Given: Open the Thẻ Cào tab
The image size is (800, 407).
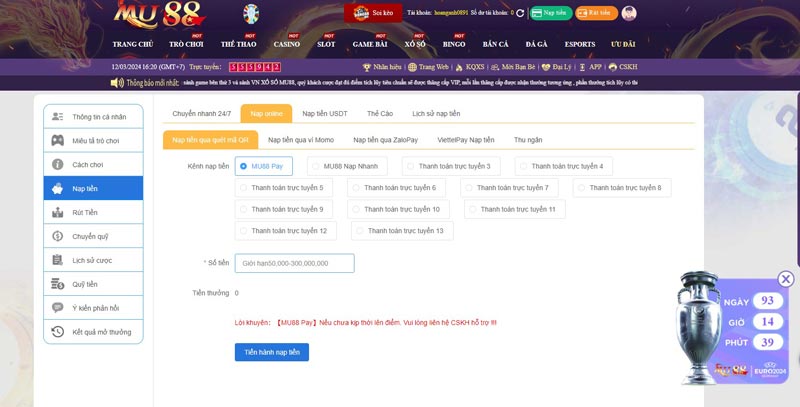Looking at the screenshot, I should click(380, 113).
